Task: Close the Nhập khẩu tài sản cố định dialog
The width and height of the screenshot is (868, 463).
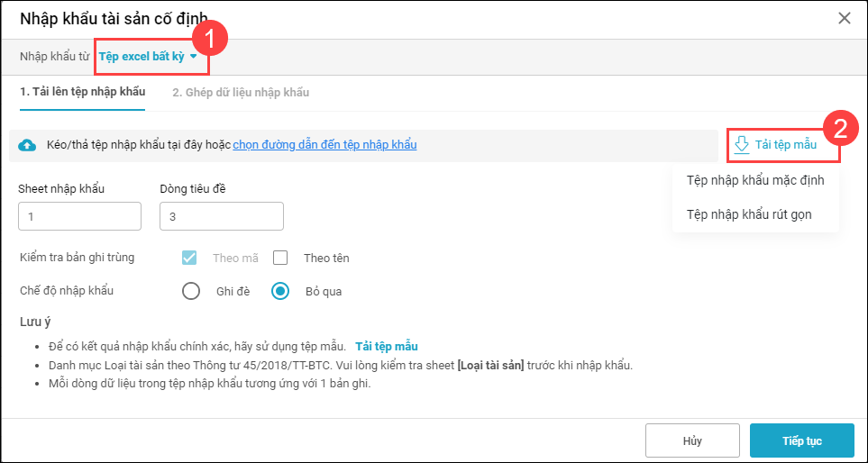Action: pyautogui.click(x=845, y=18)
